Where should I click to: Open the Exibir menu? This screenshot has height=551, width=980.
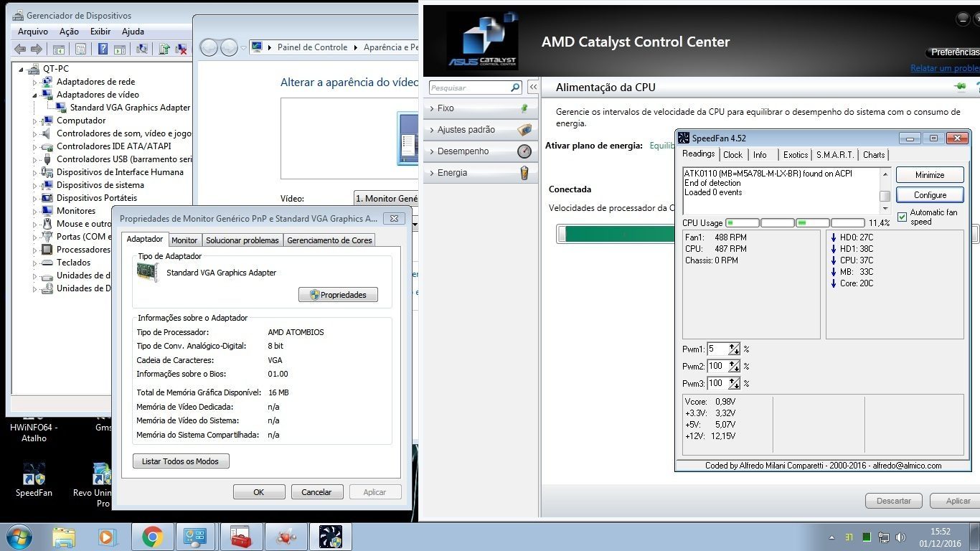100,32
